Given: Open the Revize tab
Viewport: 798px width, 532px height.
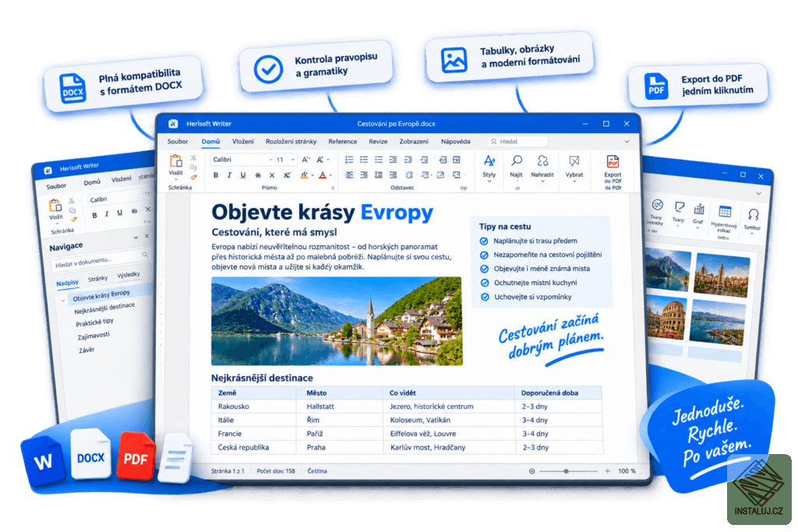Looking at the screenshot, I should pyautogui.click(x=378, y=142).
